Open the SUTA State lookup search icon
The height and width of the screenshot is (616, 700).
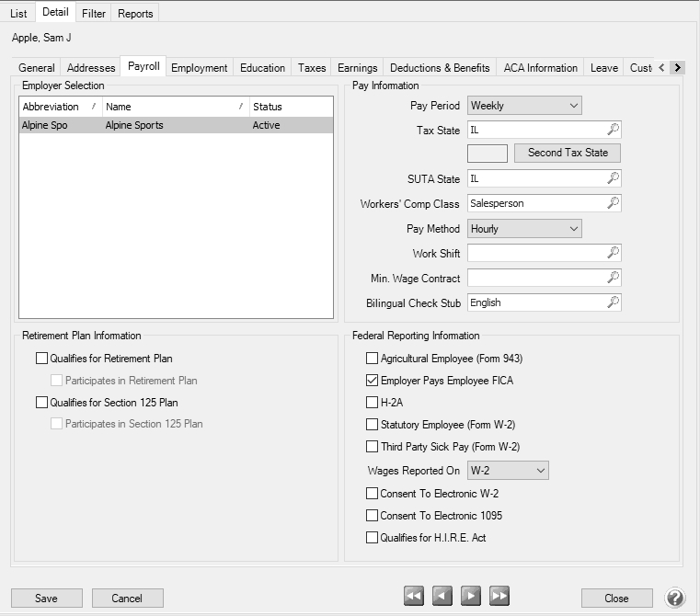pos(614,179)
